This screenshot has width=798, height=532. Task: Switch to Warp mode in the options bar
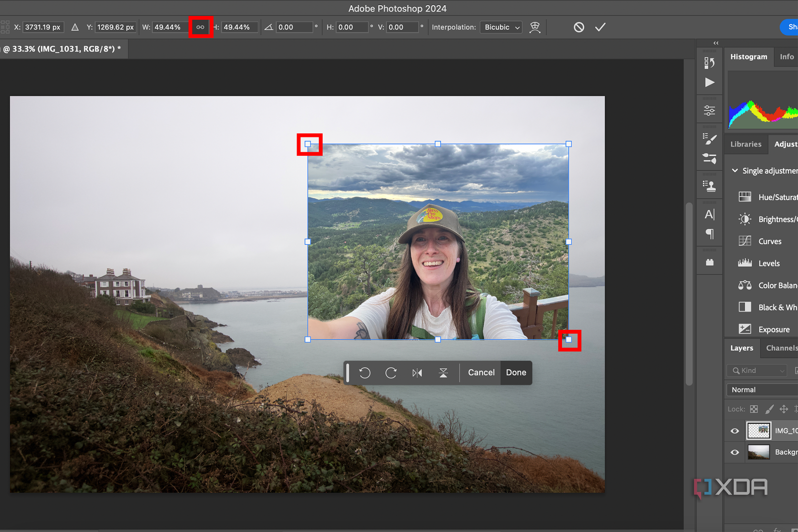[535, 28]
